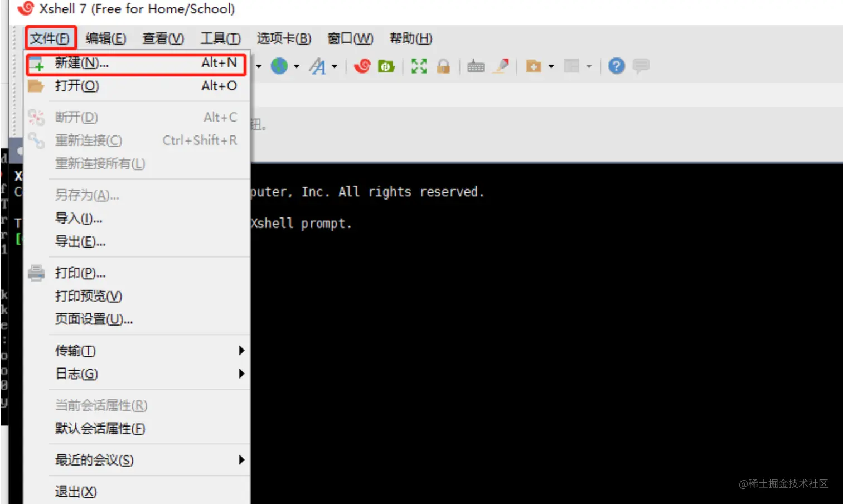
Task: Open the layout icon dropdown arrow
Action: 589,66
